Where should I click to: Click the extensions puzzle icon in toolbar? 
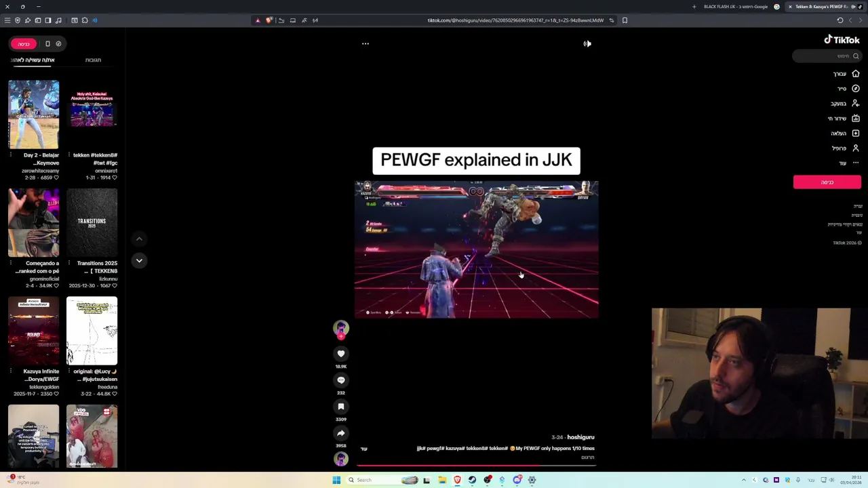coord(85,20)
